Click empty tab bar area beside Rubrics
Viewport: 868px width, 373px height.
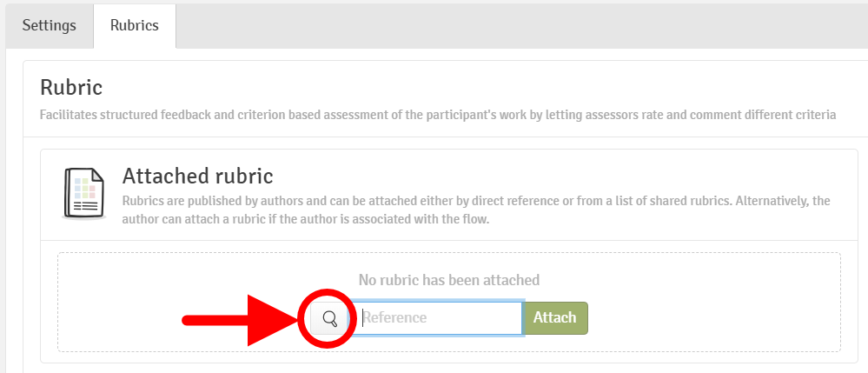click(x=521, y=25)
